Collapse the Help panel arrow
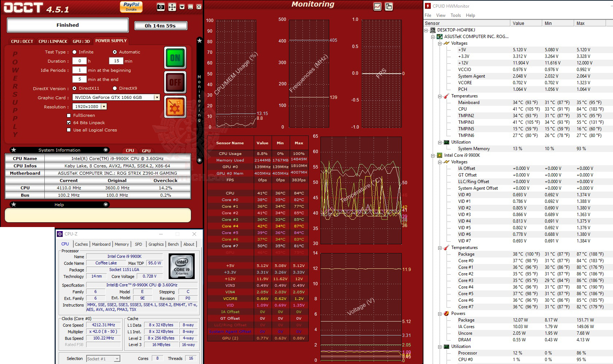This screenshot has width=613, height=364. pos(106,204)
